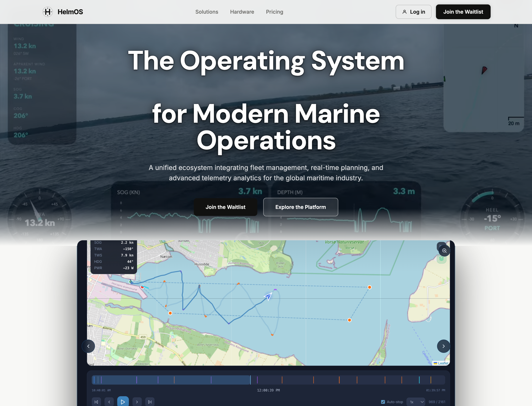The height and width of the screenshot is (406, 532).
Task: Click the hero subtitle about unified ecosystem
Action: 266,173
